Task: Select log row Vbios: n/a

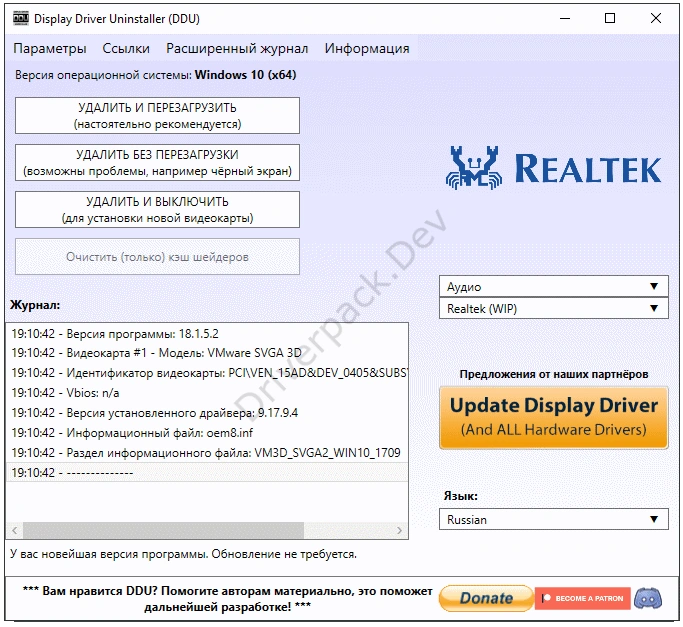Action: click(207, 393)
